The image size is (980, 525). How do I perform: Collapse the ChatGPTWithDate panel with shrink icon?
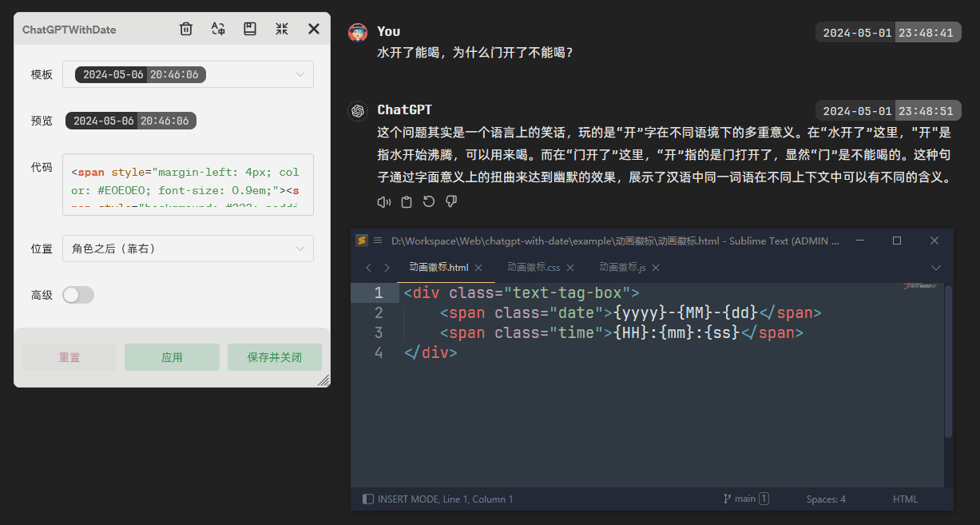282,29
